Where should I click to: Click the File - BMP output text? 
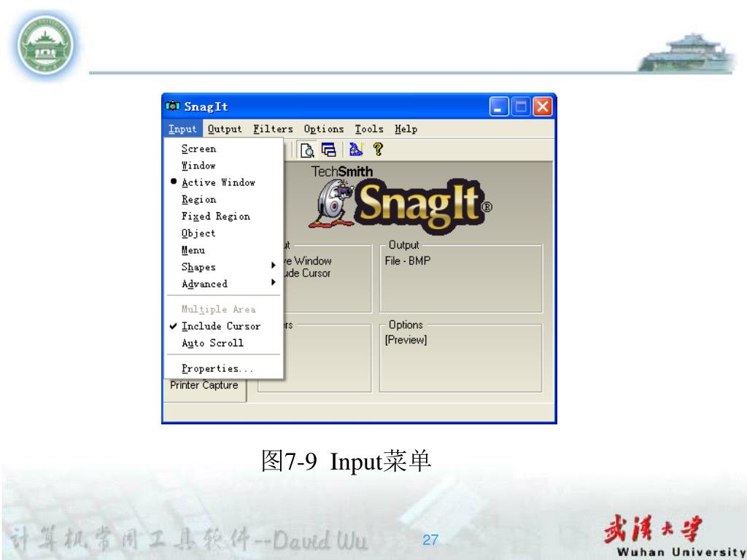[x=408, y=261]
